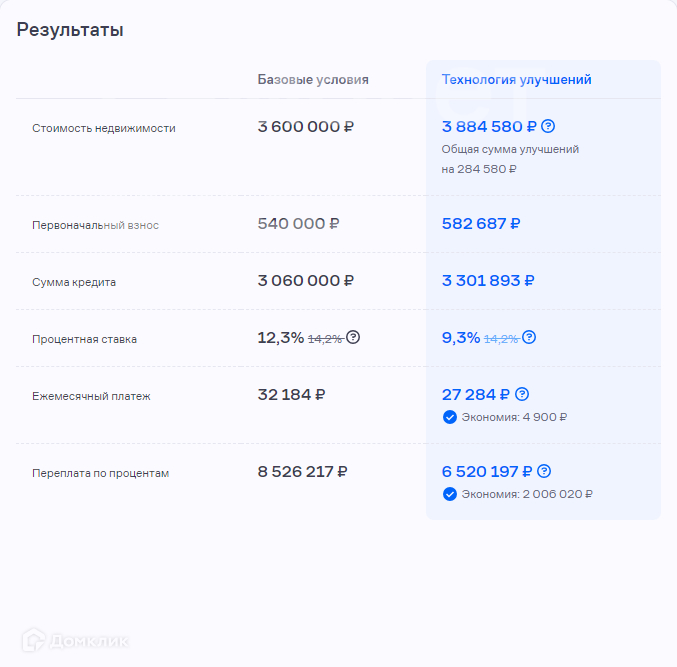Click checkmark icon beside Экономия: 4 900 ₽

pos(450,416)
